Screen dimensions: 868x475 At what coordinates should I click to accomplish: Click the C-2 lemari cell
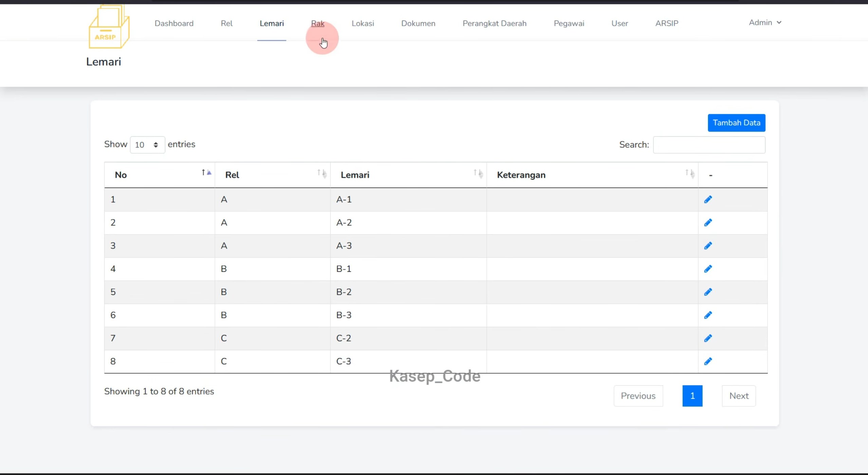point(408,338)
